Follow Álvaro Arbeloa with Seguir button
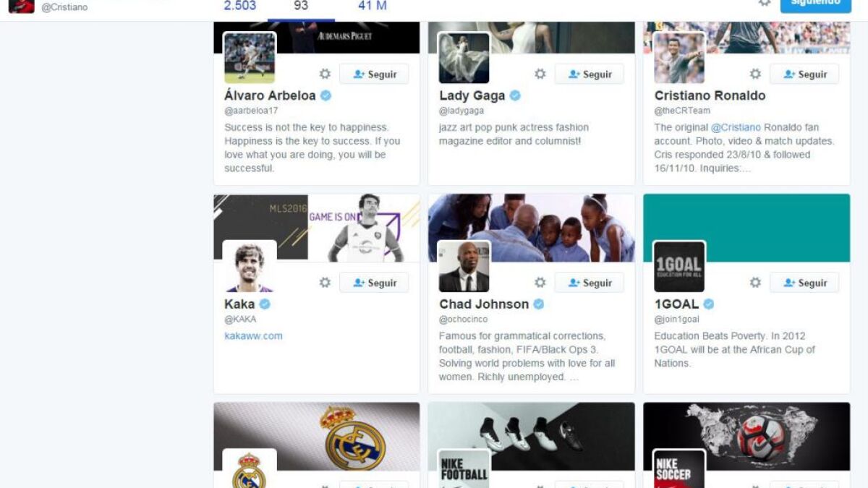 [x=374, y=74]
